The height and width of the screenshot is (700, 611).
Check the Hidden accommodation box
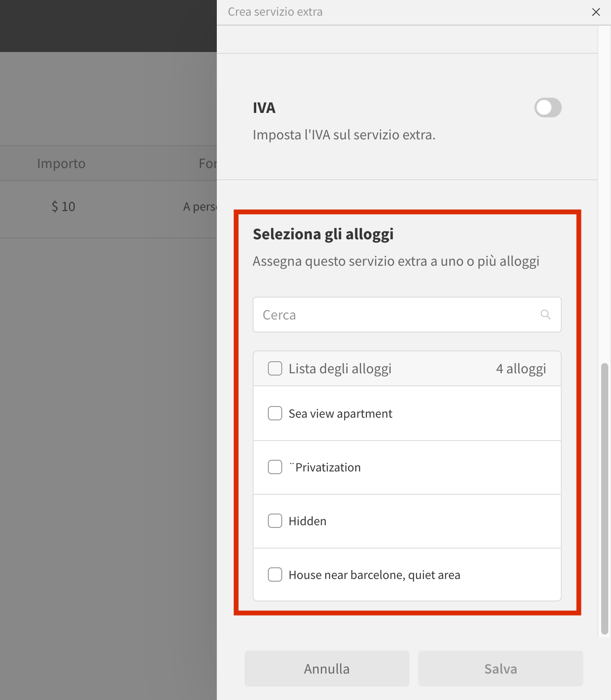click(x=275, y=521)
